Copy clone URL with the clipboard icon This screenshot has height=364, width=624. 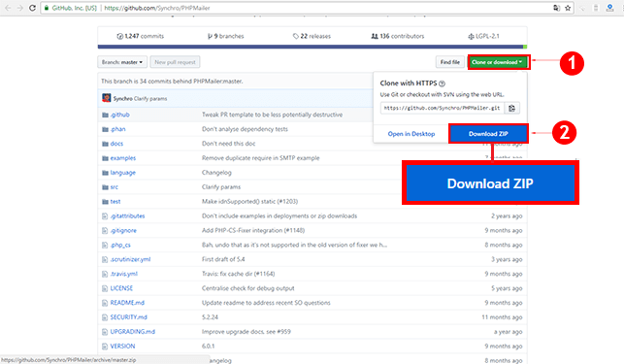(x=511, y=108)
